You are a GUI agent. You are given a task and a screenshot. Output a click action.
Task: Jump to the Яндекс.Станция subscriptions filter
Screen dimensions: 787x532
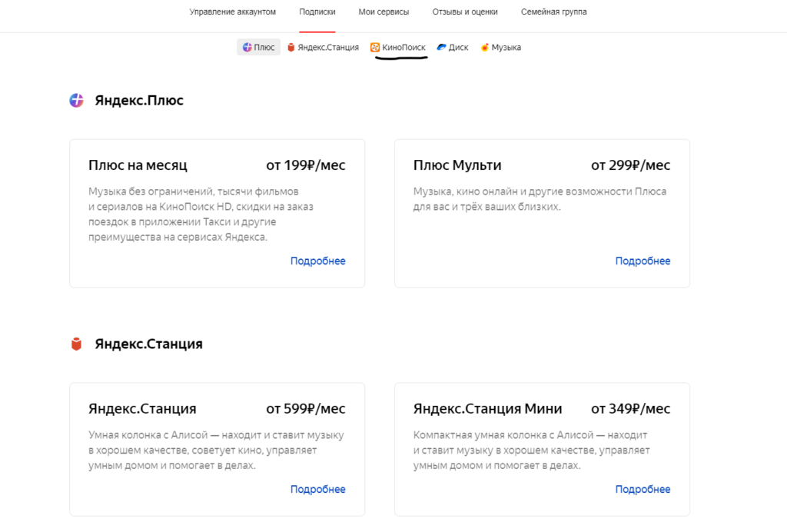[323, 47]
